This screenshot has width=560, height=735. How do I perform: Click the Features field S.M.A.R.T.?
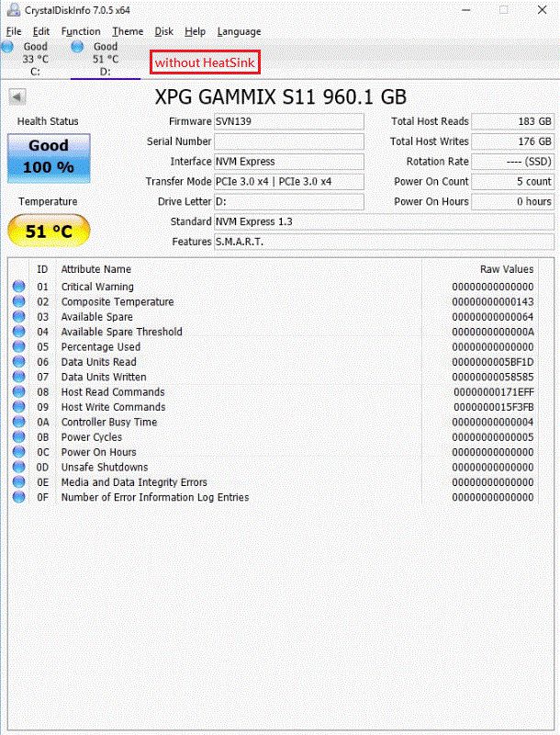click(x=384, y=242)
